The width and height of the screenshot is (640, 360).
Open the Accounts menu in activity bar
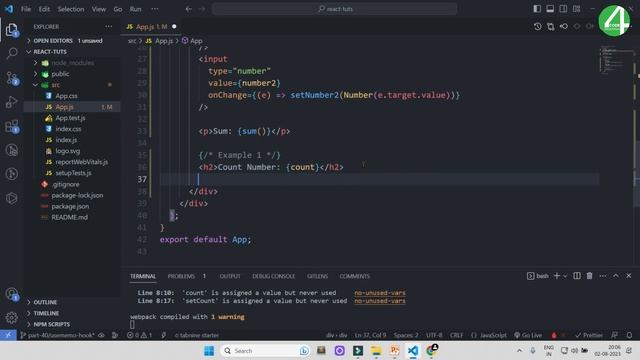pyautogui.click(x=12, y=294)
